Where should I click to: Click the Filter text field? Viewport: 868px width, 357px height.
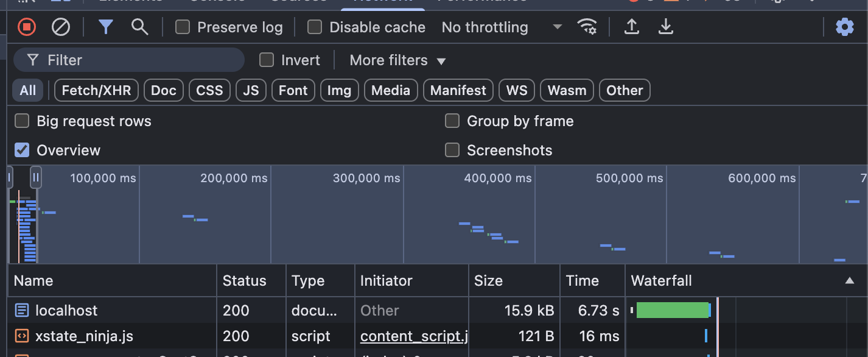tap(129, 60)
